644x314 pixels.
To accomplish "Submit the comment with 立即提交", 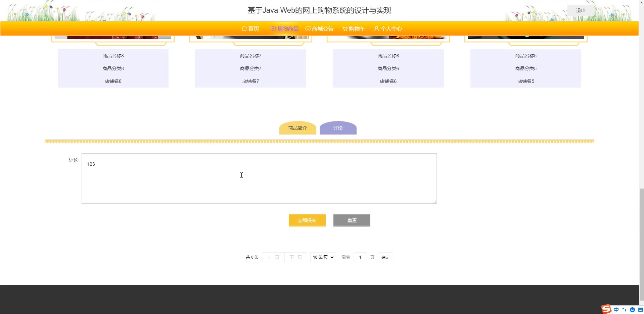I will [x=307, y=220].
